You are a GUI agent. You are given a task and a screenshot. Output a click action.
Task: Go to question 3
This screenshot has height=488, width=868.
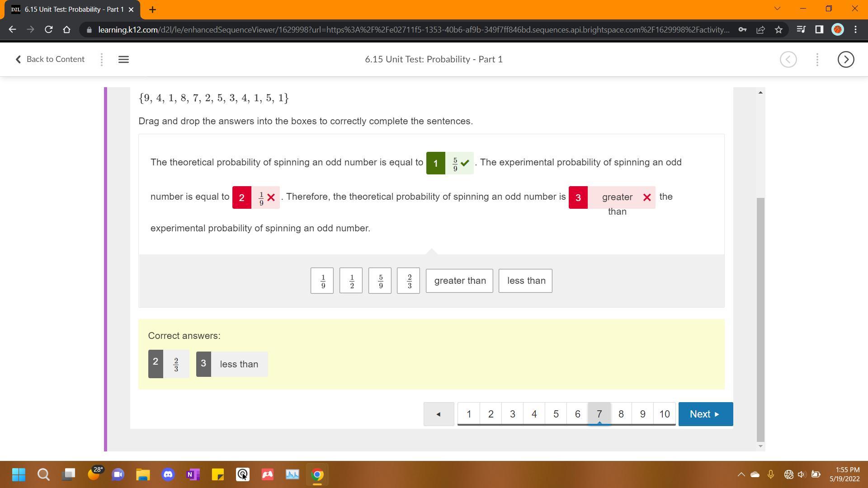[512, 414]
